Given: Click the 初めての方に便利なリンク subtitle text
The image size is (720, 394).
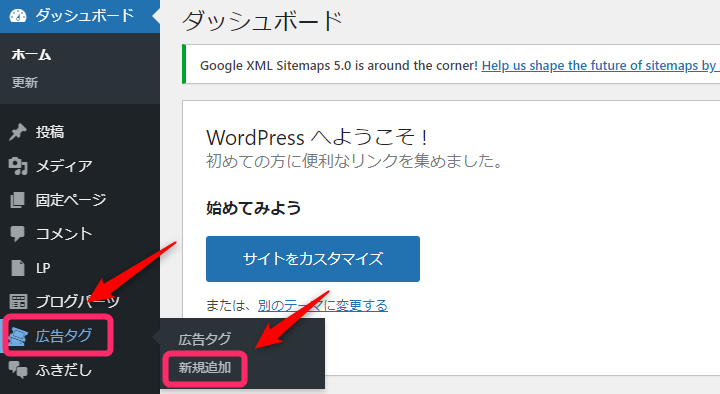Looking at the screenshot, I should [354, 161].
